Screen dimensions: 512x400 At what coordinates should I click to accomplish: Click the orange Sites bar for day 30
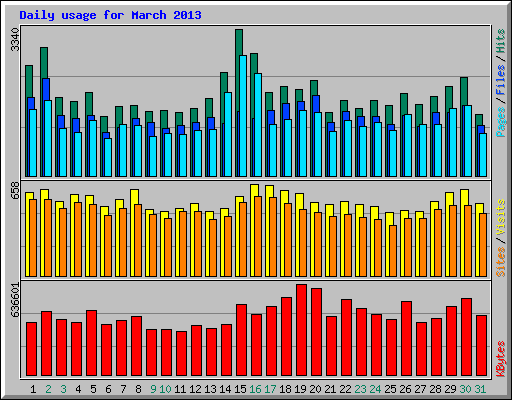[468, 241]
